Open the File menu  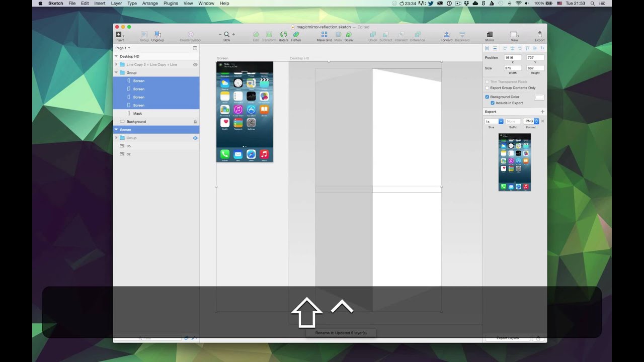(x=72, y=3)
